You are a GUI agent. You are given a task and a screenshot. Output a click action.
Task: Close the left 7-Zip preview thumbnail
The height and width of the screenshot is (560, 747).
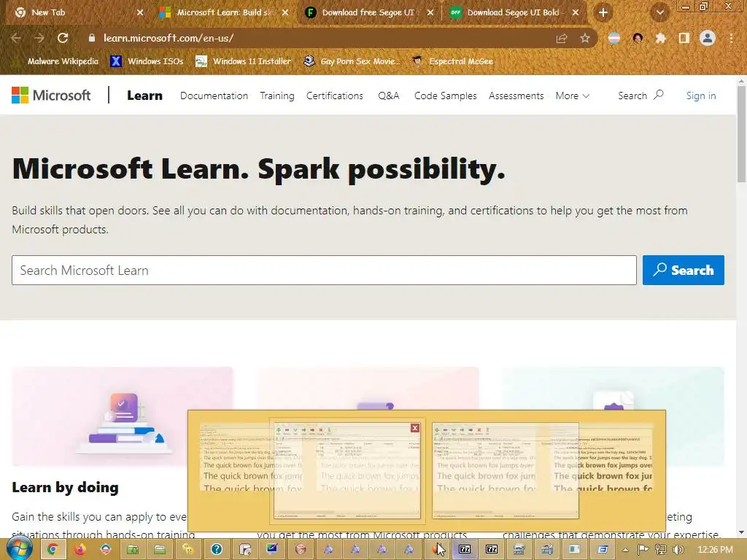click(415, 428)
